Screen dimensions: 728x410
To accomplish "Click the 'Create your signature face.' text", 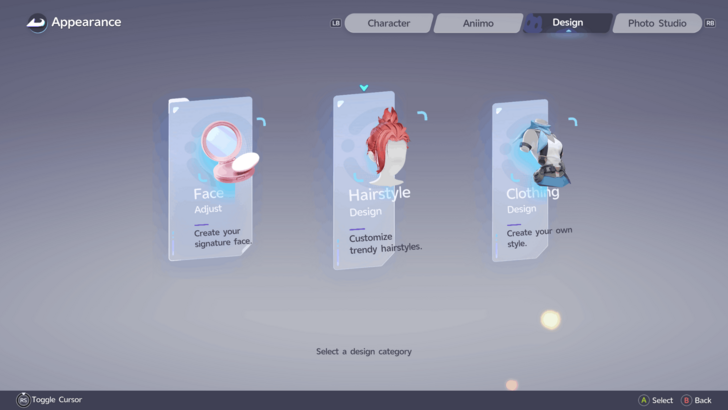I will pyautogui.click(x=223, y=237).
